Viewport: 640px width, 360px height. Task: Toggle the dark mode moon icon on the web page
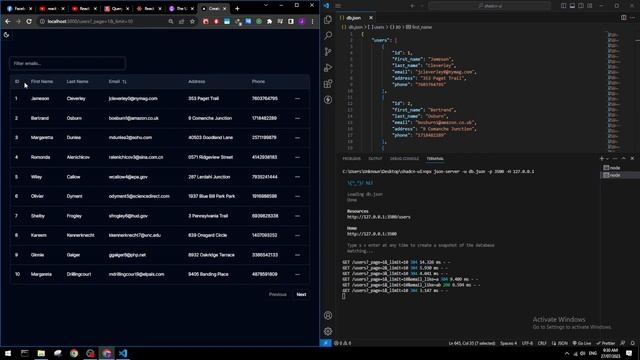click(x=7, y=35)
